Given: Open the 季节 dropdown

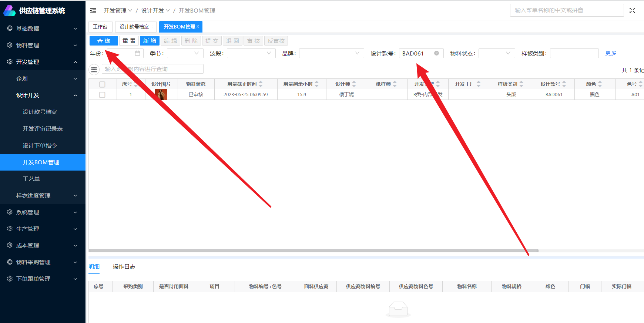Looking at the screenshot, I should click(185, 53).
